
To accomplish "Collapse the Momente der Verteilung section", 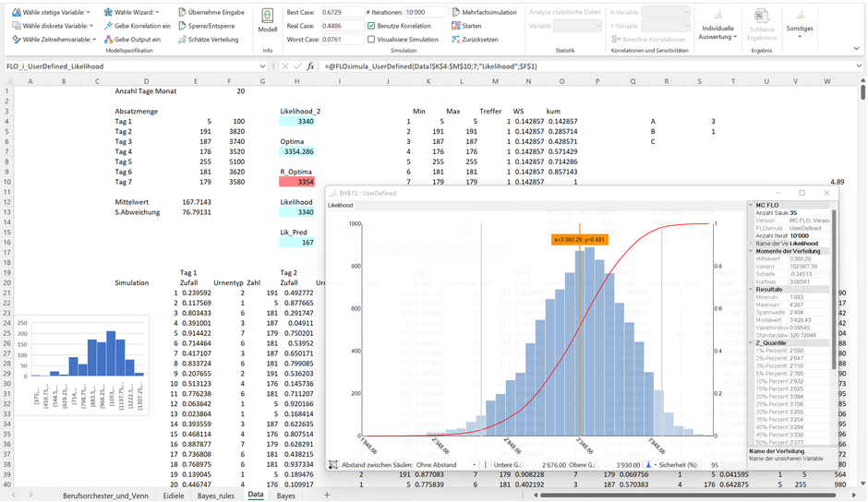I will pos(752,251).
